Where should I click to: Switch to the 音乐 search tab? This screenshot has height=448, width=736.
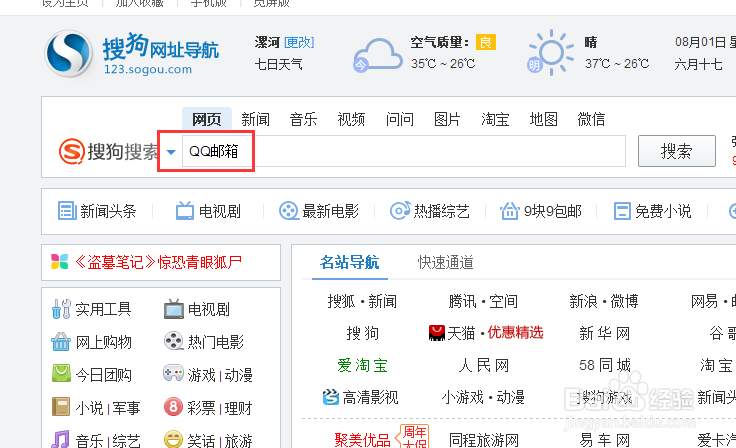coord(303,119)
